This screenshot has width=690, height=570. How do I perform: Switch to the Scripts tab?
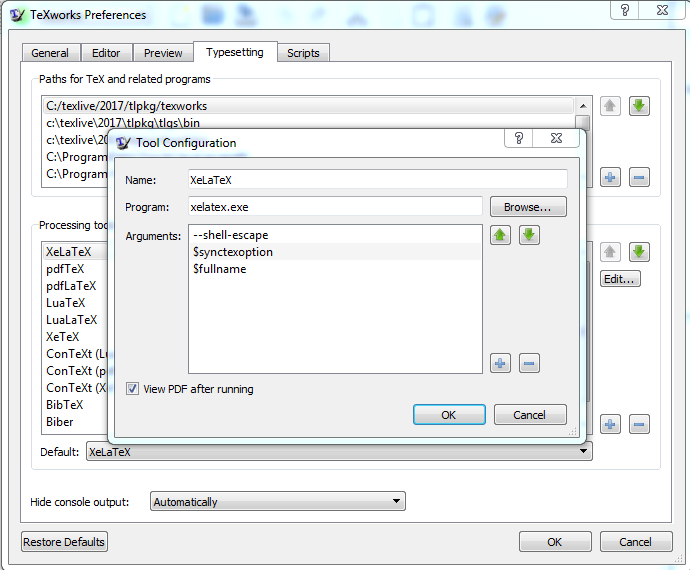pyautogui.click(x=303, y=53)
